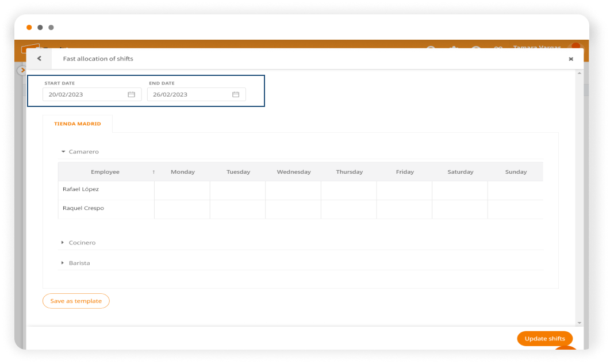Close the Fast allocation of shifts dialog

pos(571,59)
